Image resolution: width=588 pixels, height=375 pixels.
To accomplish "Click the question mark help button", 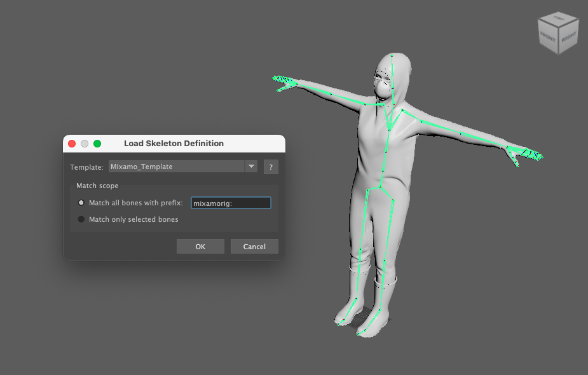I will pos(271,167).
